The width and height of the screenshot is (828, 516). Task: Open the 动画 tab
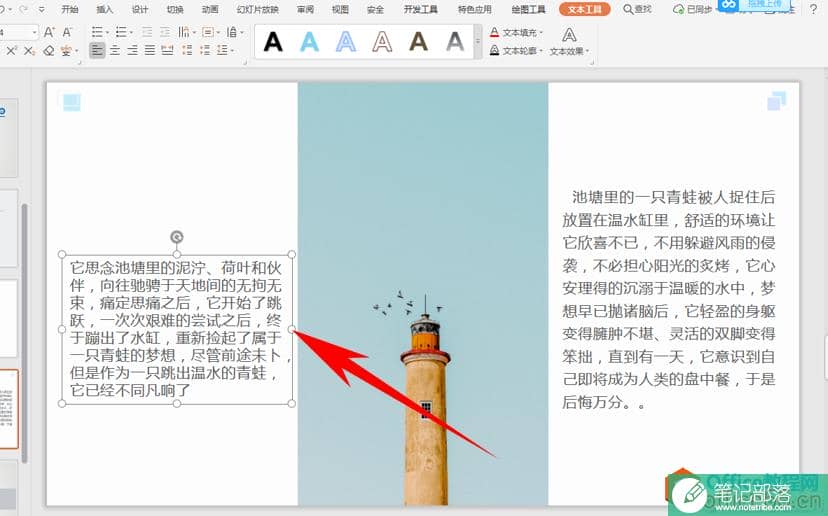pyautogui.click(x=210, y=9)
